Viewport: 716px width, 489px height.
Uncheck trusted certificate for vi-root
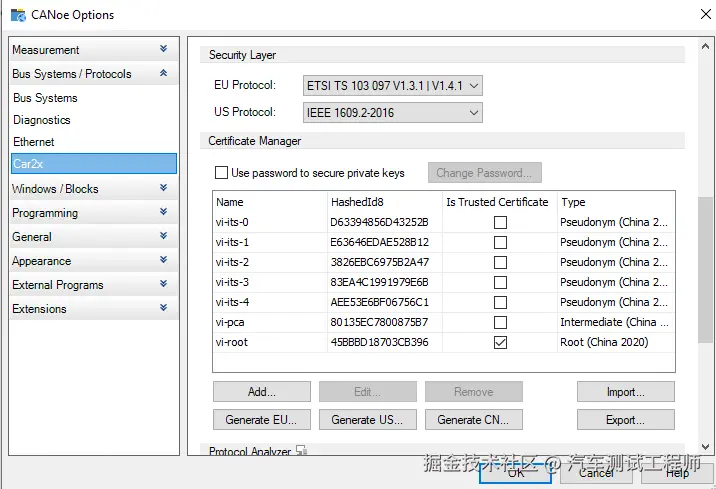tap(500, 342)
